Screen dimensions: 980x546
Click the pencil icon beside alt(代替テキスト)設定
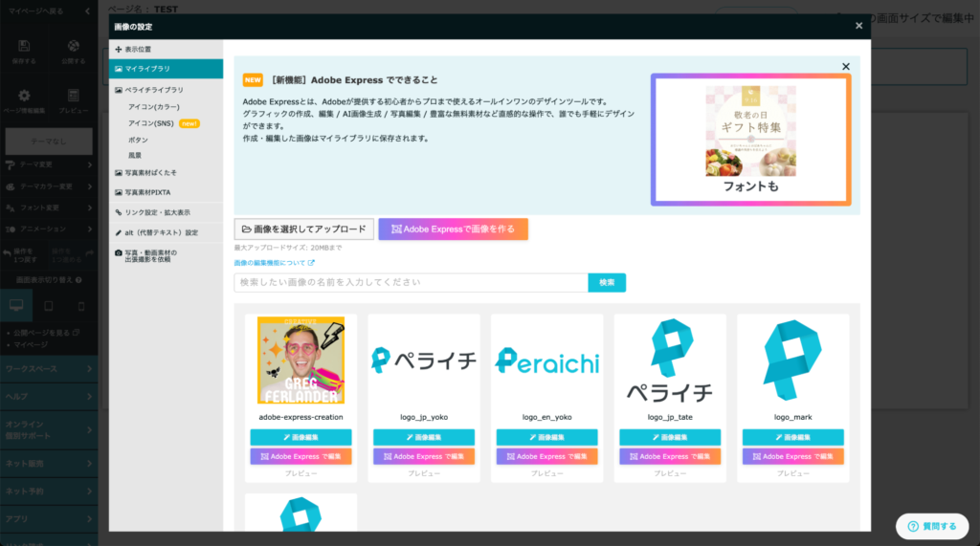coord(118,232)
